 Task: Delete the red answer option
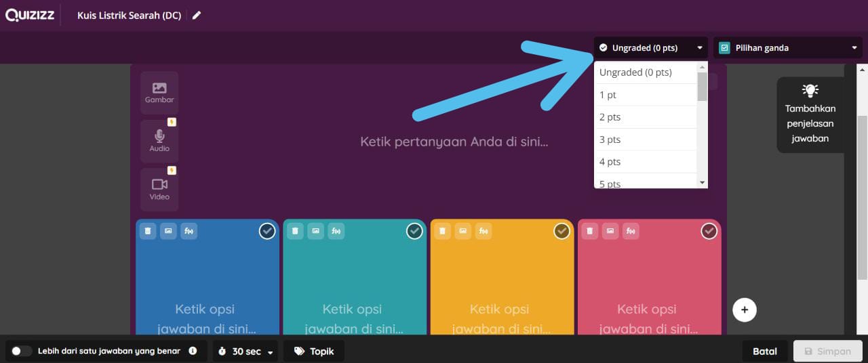pos(589,231)
